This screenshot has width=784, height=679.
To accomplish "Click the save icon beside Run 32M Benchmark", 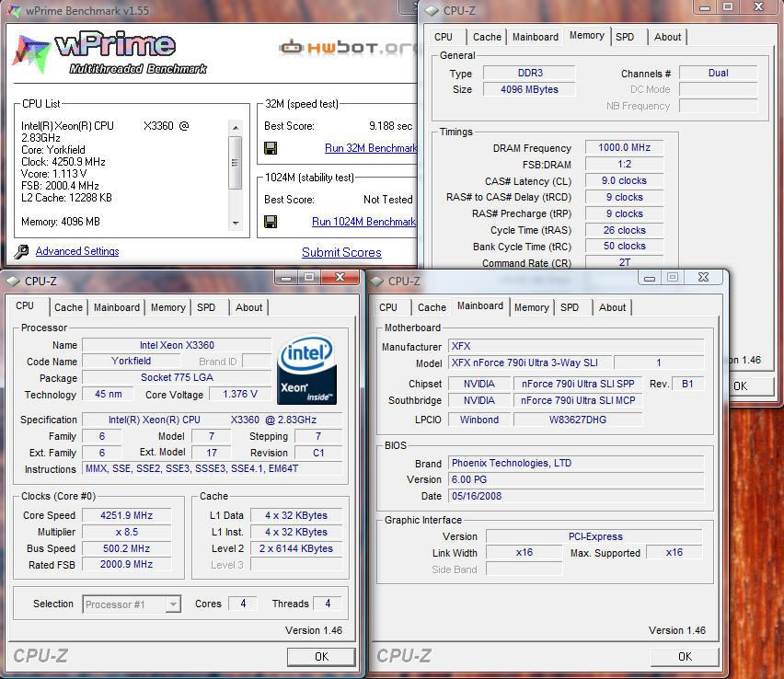I will click(x=271, y=148).
